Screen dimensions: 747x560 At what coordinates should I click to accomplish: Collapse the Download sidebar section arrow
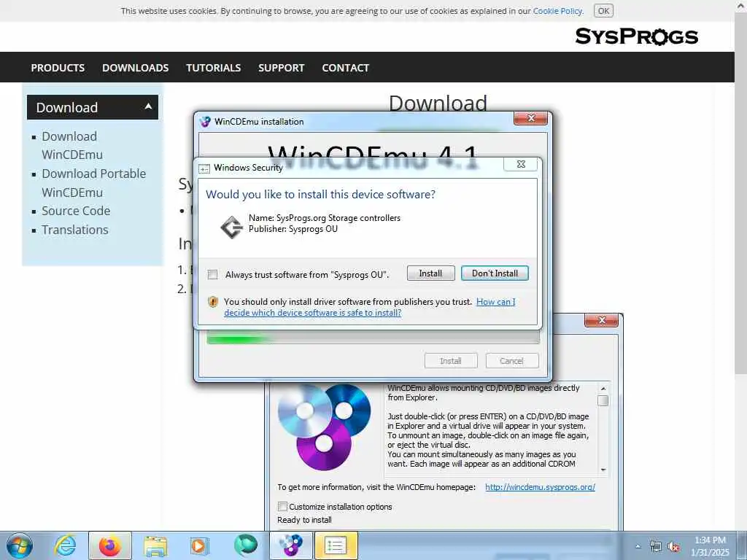[148, 106]
